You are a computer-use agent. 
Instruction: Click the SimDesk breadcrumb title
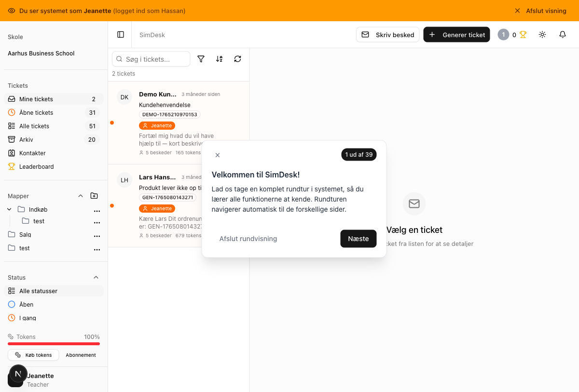(152, 35)
